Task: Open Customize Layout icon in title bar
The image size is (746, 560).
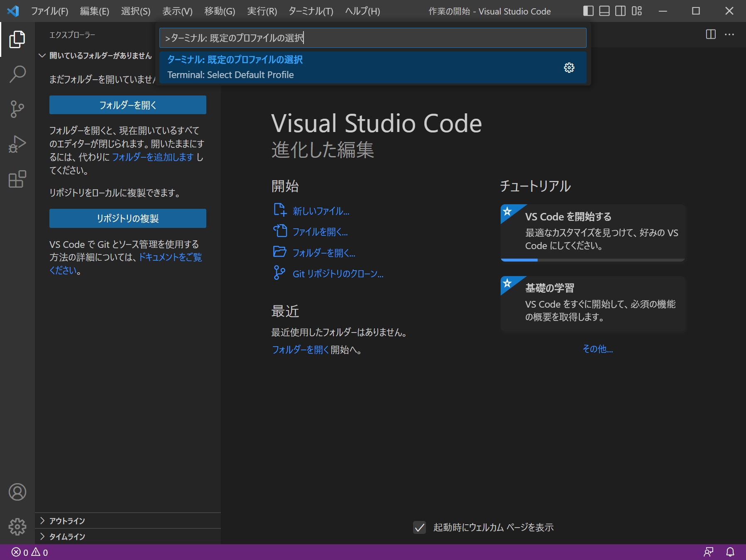Action: click(x=636, y=11)
